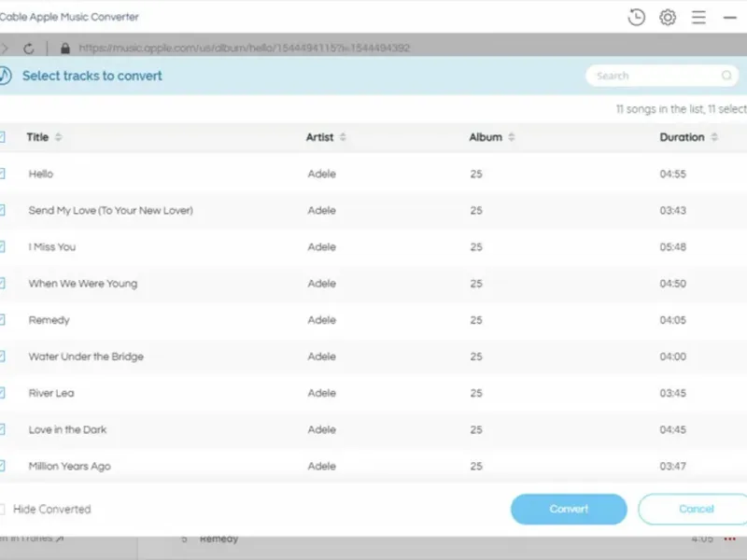Uncheck the Hello track checkbox

(2, 174)
